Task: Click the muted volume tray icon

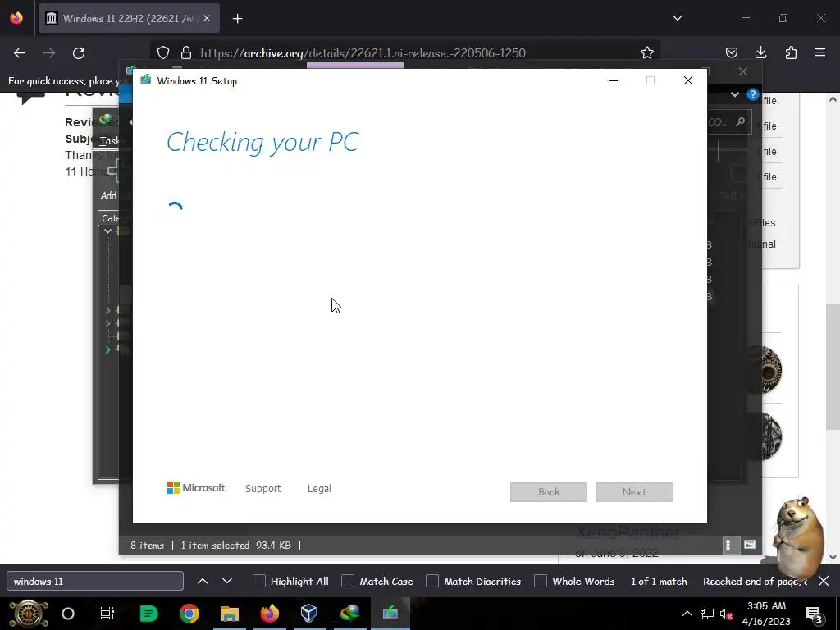Action: [x=727, y=614]
